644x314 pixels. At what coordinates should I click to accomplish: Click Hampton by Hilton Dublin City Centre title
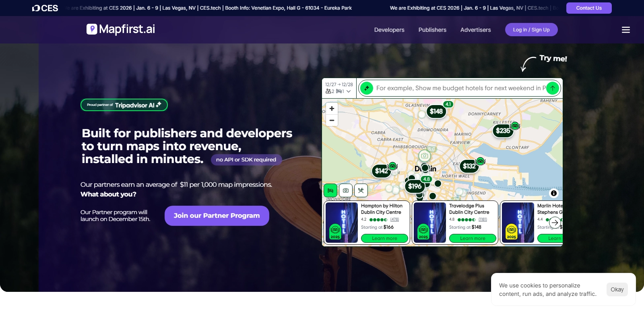pos(382,209)
